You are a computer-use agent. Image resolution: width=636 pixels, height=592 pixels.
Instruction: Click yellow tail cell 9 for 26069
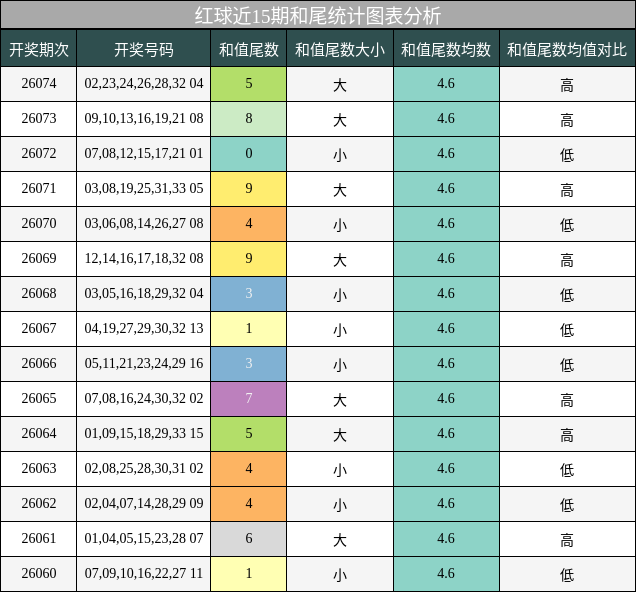point(249,259)
